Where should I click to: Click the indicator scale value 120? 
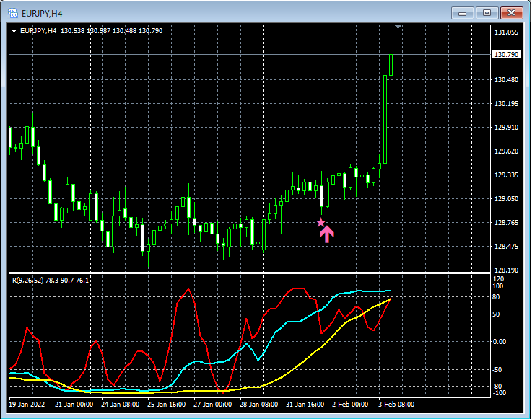pyautogui.click(x=498, y=278)
